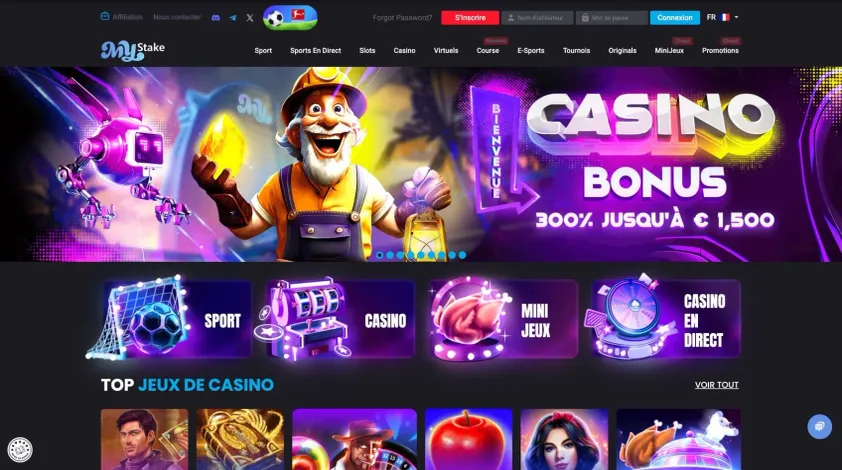The image size is (842, 470).
Task: Select the first banner carousel dot
Action: [380, 255]
